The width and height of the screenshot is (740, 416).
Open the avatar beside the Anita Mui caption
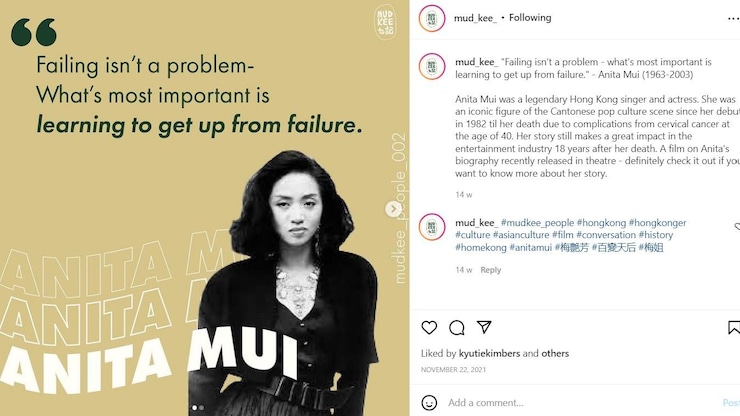(432, 66)
